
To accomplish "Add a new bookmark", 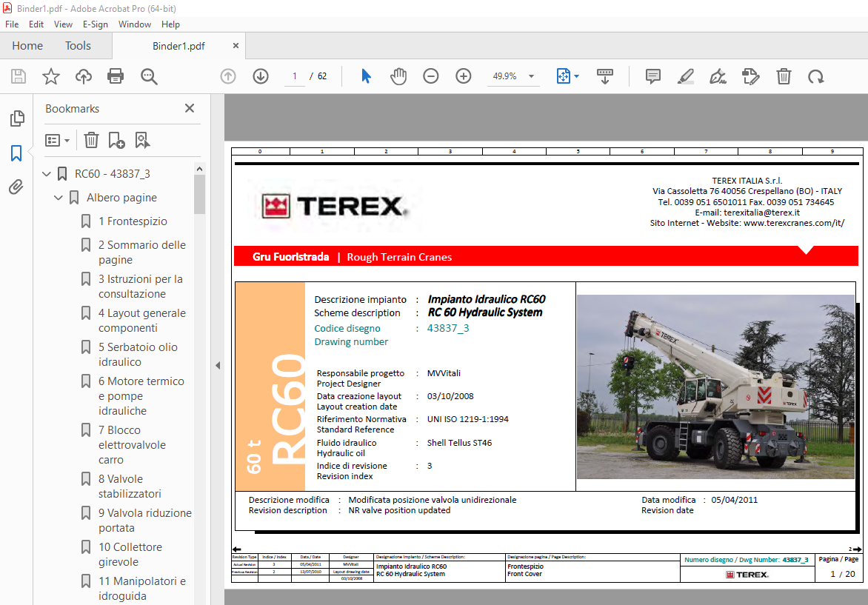I will click(x=116, y=140).
